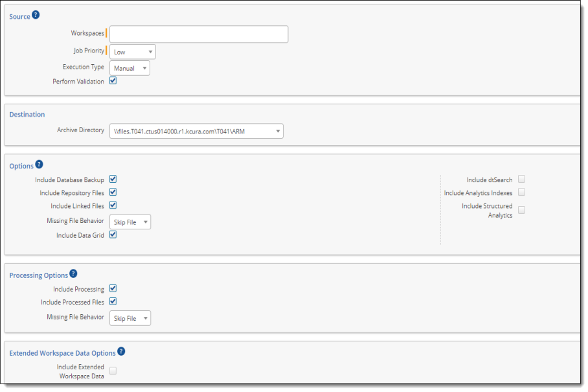Click the Include dtSearch label
The height and width of the screenshot is (392, 588).
[x=490, y=180]
